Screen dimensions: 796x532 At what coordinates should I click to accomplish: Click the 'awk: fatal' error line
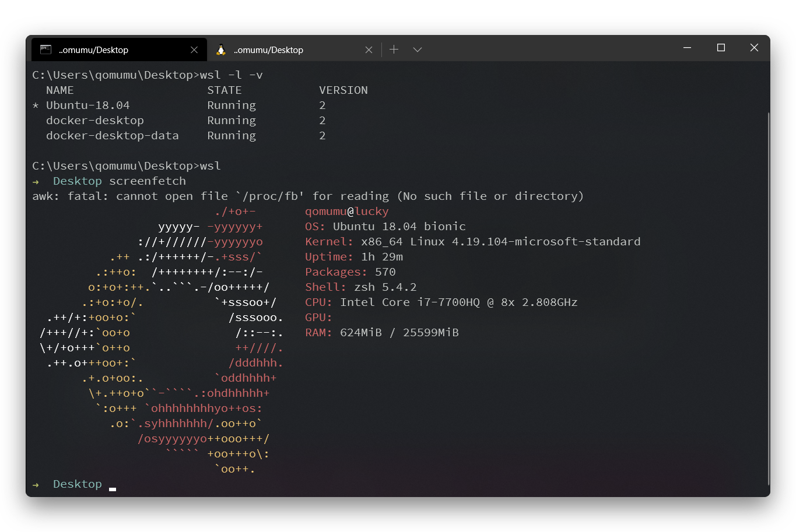(308, 196)
